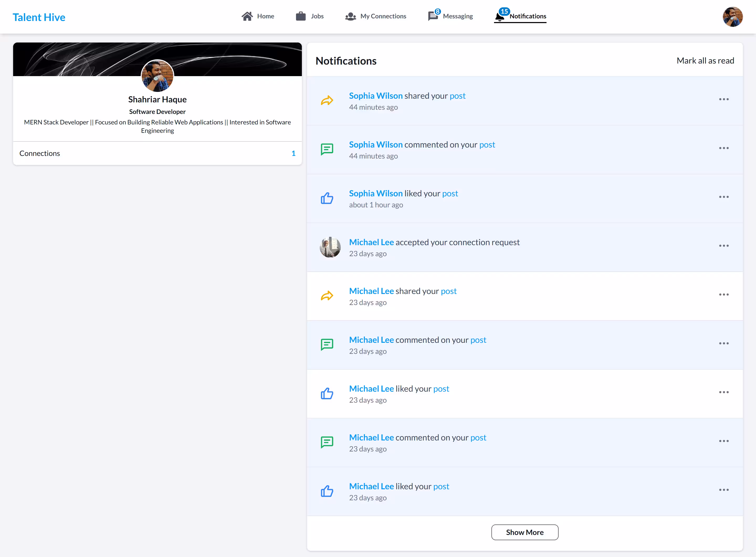The height and width of the screenshot is (557, 756).
Task: Click comment icon on second Michael Lee commented notification
Action: tap(327, 442)
